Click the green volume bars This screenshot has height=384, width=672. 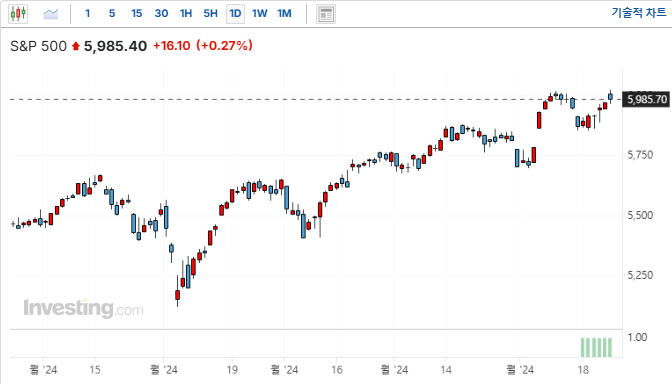(x=596, y=348)
